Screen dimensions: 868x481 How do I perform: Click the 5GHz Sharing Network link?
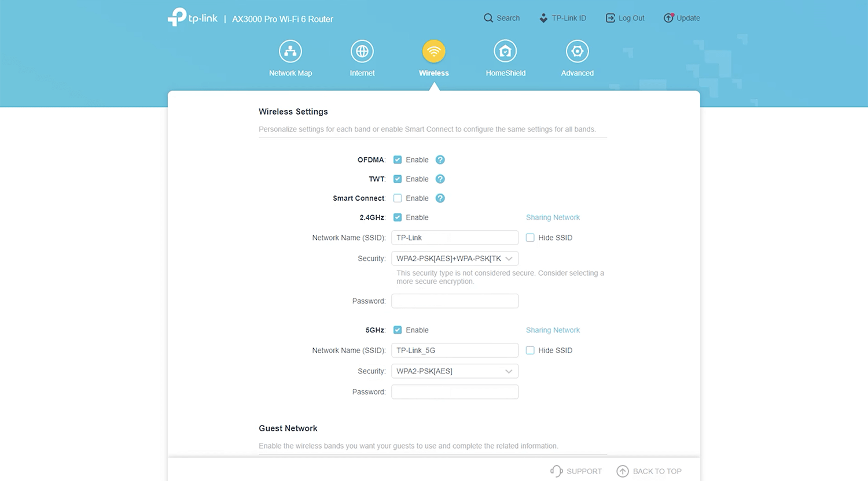pos(553,330)
